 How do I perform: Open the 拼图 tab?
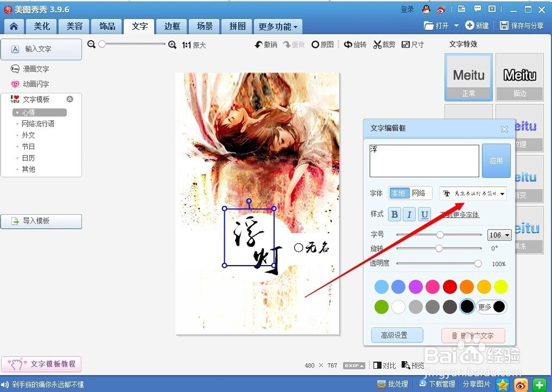click(x=237, y=27)
